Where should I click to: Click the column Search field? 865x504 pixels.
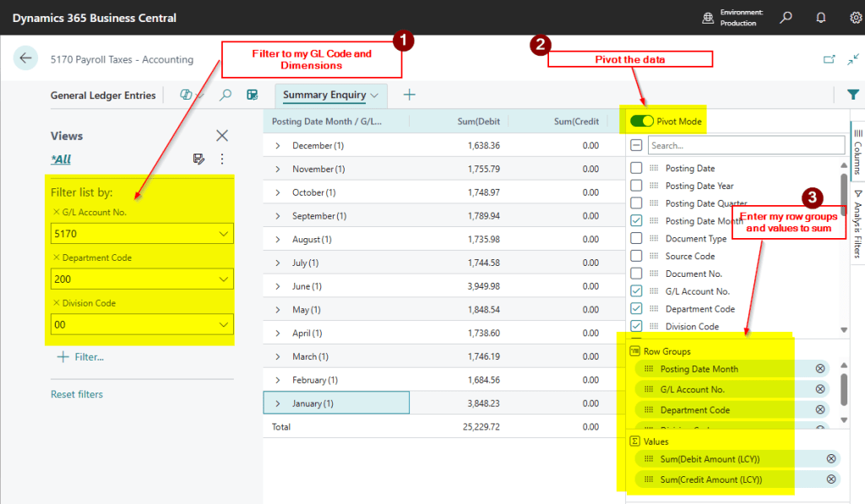click(x=745, y=145)
